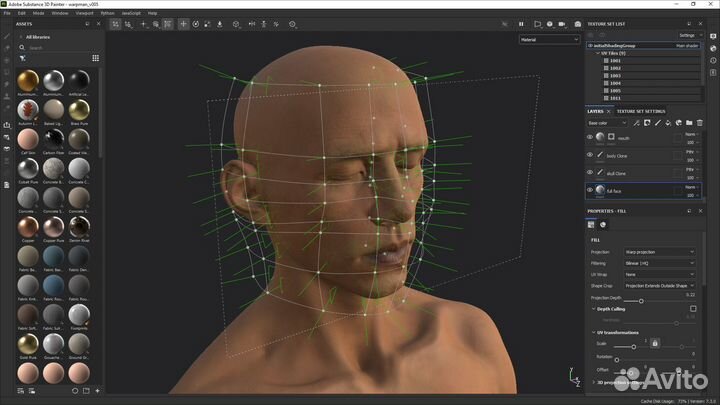
Task: Pause rendering with the pause icon
Action: point(521,24)
